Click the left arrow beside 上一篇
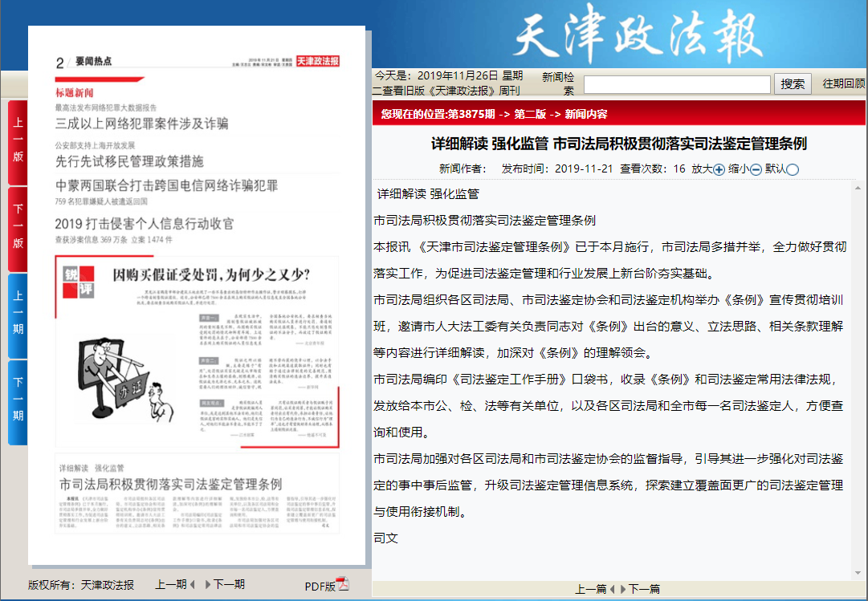This screenshot has width=868, height=601. (612, 590)
